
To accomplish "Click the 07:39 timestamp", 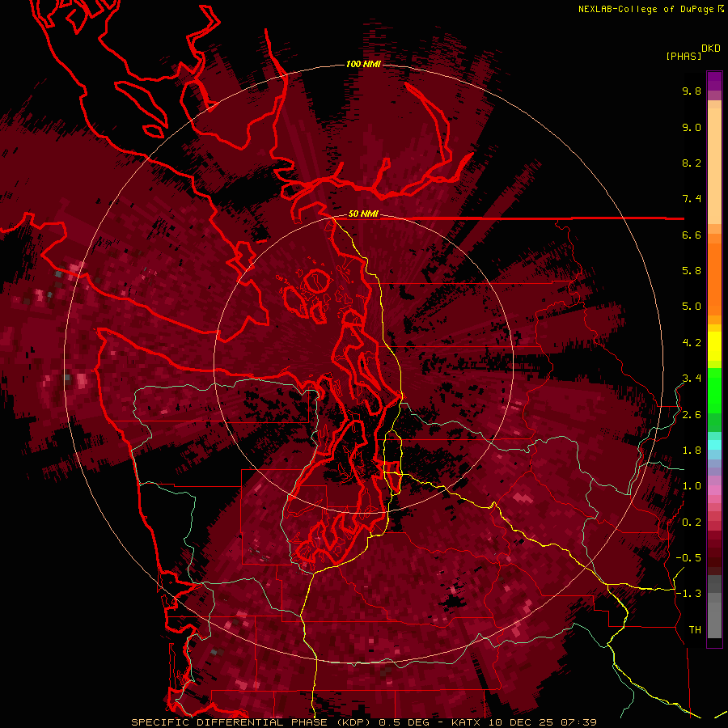I will [578, 722].
